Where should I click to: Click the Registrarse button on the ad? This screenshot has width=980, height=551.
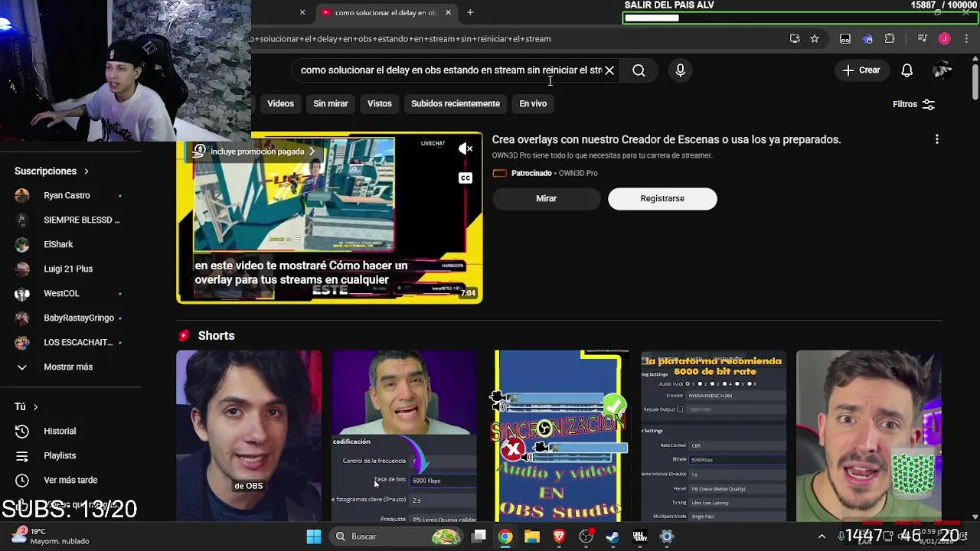click(662, 199)
